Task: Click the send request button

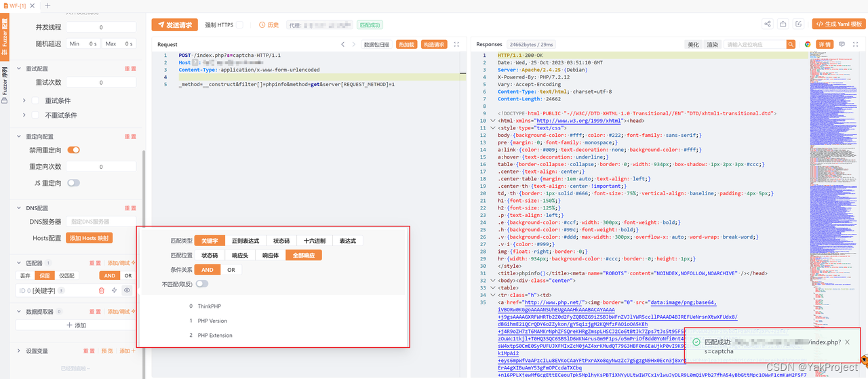Action: tap(175, 25)
